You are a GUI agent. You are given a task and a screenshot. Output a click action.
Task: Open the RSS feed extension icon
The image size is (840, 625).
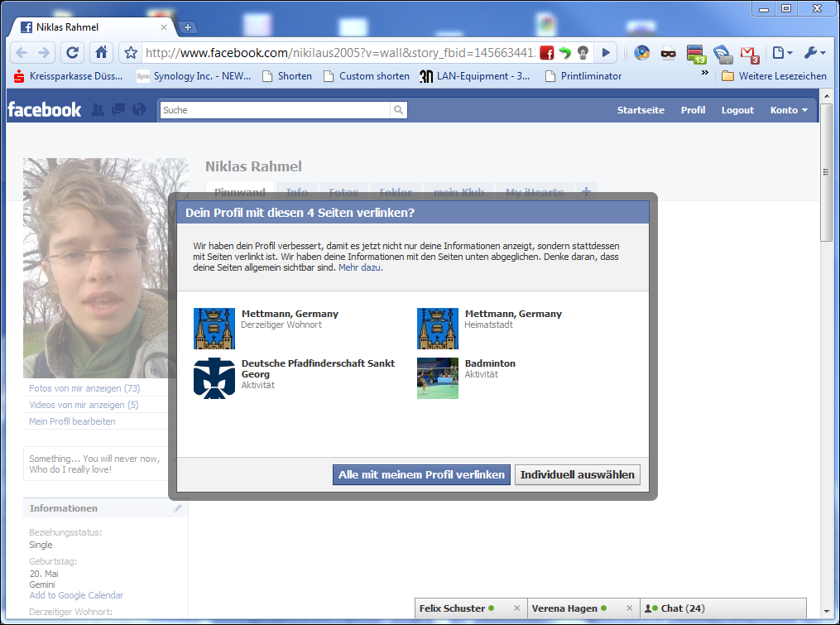coord(722,54)
